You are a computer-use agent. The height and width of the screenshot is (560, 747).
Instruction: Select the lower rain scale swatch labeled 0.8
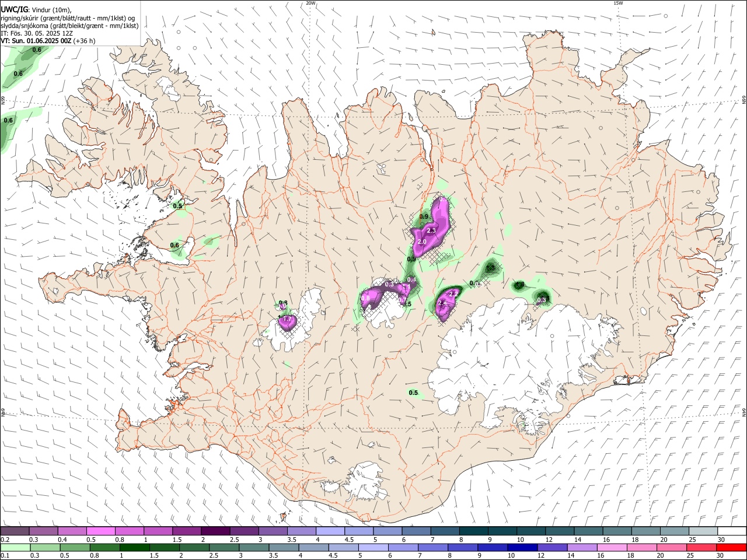pyautogui.click(x=105, y=547)
